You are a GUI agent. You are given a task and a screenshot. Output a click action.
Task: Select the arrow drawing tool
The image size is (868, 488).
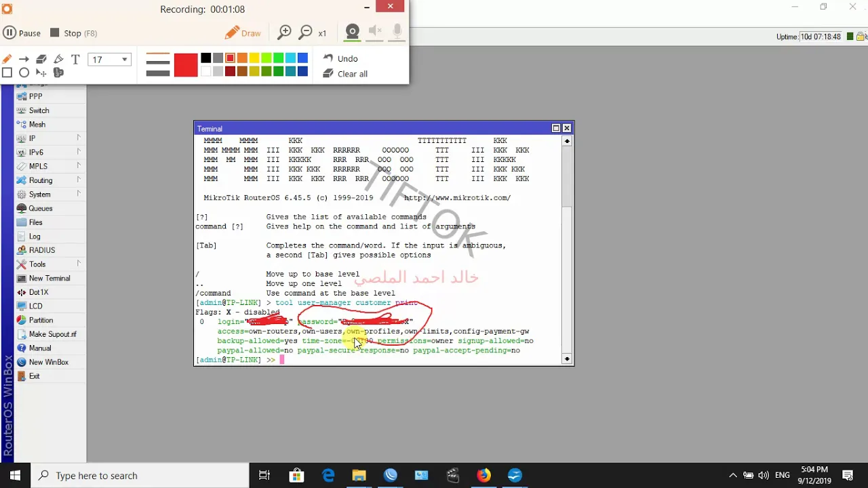click(x=24, y=60)
